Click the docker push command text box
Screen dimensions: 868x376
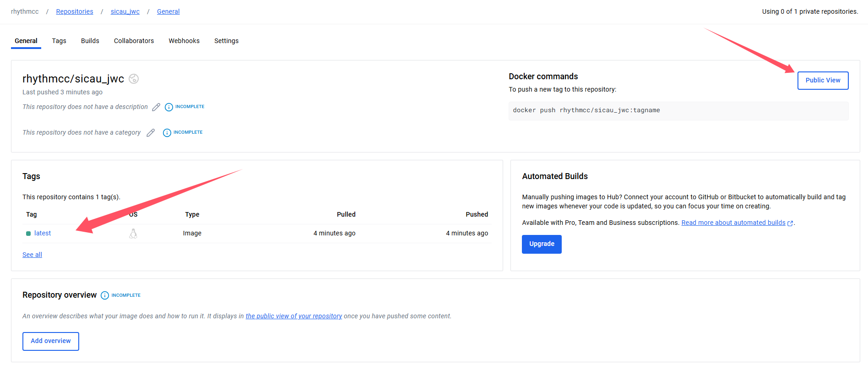click(x=678, y=111)
